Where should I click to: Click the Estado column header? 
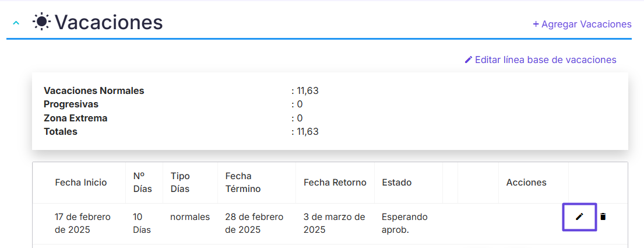397,183
